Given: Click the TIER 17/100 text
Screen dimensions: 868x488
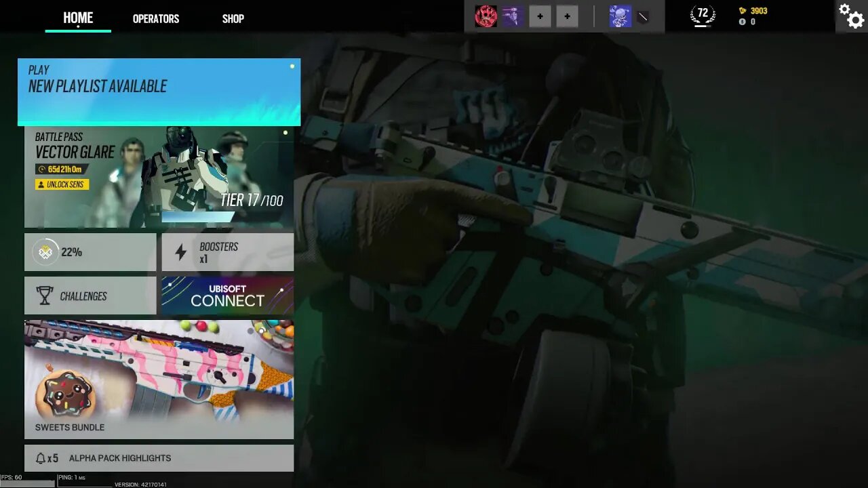Looking at the screenshot, I should (x=252, y=200).
